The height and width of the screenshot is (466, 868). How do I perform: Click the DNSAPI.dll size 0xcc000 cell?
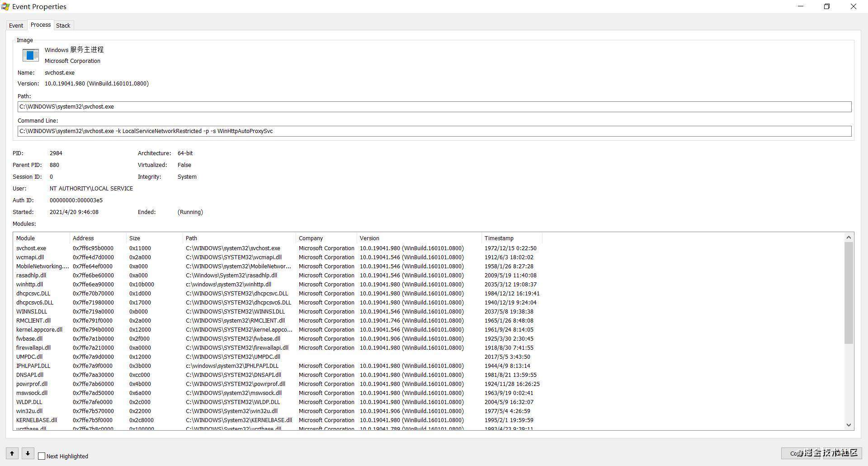pyautogui.click(x=140, y=375)
